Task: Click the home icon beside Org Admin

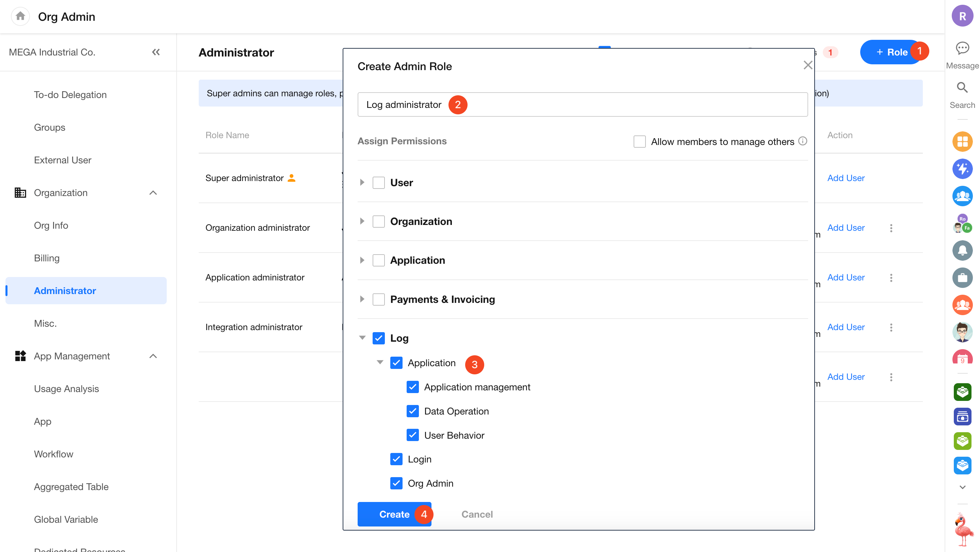Action: pyautogui.click(x=20, y=16)
